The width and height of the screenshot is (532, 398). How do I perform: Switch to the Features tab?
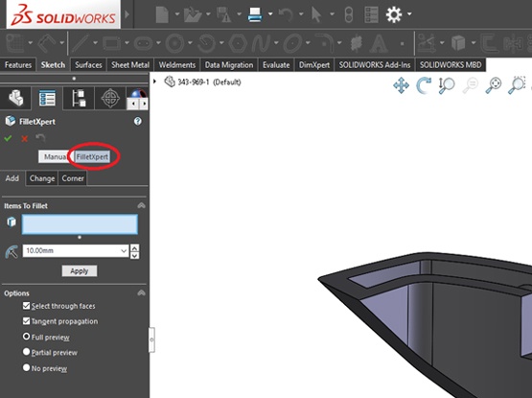[18, 65]
